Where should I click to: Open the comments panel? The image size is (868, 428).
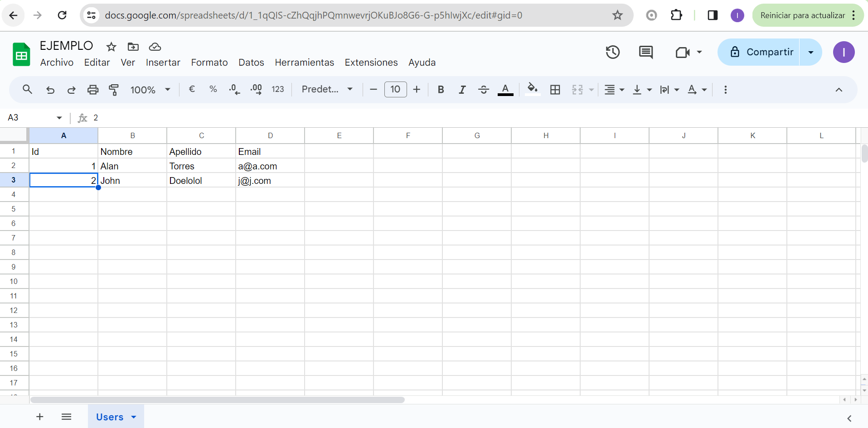pos(646,52)
